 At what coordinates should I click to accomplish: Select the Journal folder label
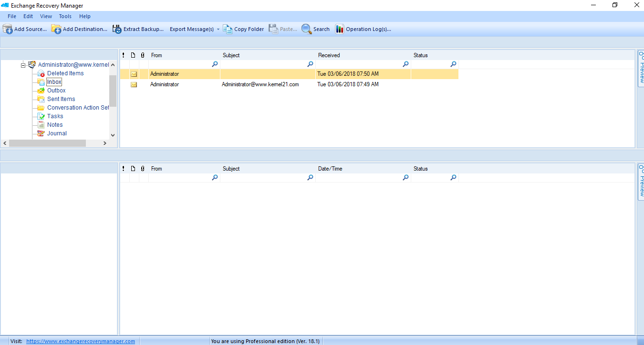(57, 133)
